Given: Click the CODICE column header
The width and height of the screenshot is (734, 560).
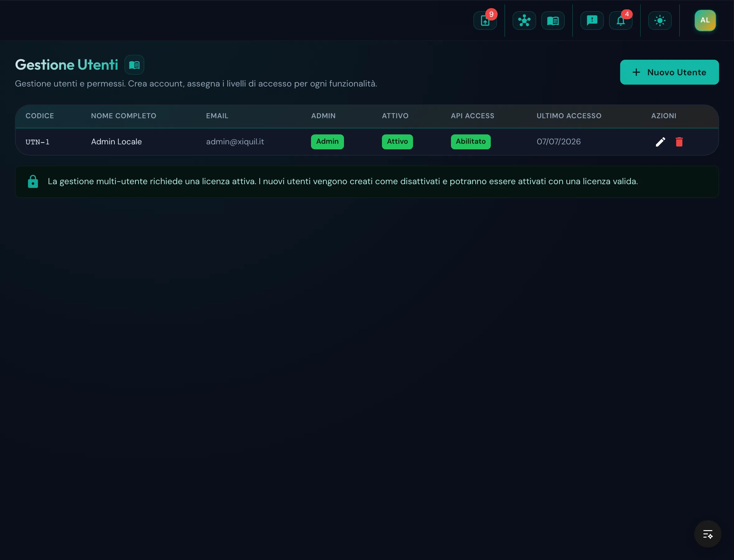Looking at the screenshot, I should 39,116.
